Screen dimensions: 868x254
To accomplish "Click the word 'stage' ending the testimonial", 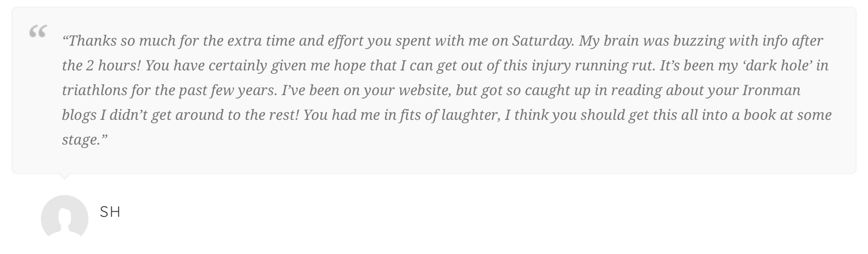I will point(80,140).
